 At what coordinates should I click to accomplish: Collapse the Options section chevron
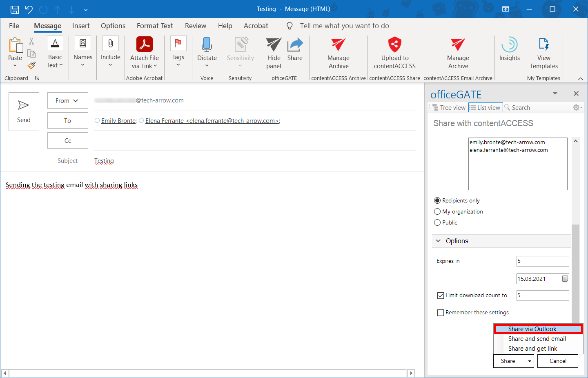(x=438, y=241)
